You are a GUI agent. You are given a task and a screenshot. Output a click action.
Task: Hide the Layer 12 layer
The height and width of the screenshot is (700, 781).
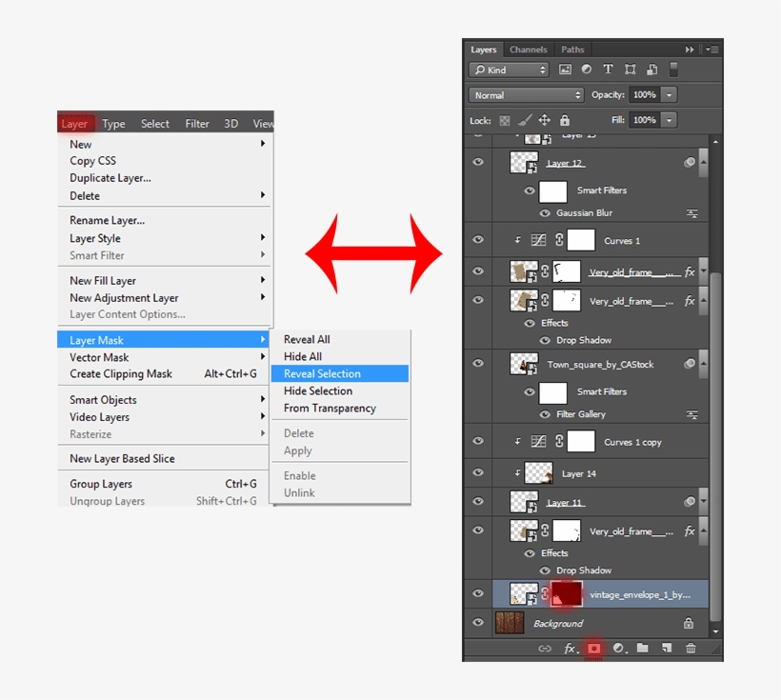pos(478,162)
